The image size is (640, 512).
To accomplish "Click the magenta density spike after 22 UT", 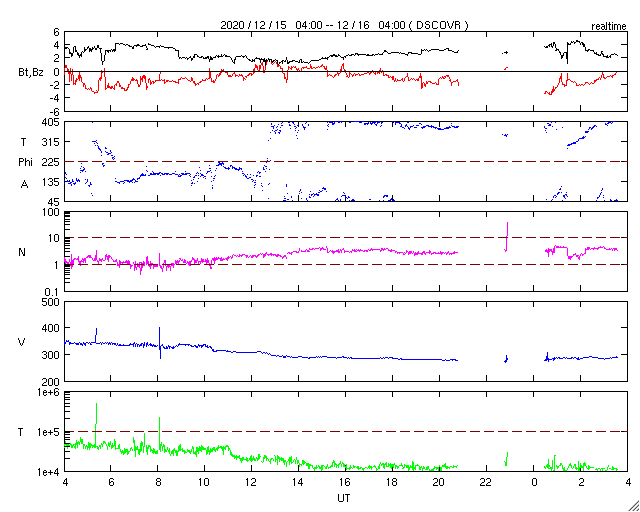I will pos(507,237).
